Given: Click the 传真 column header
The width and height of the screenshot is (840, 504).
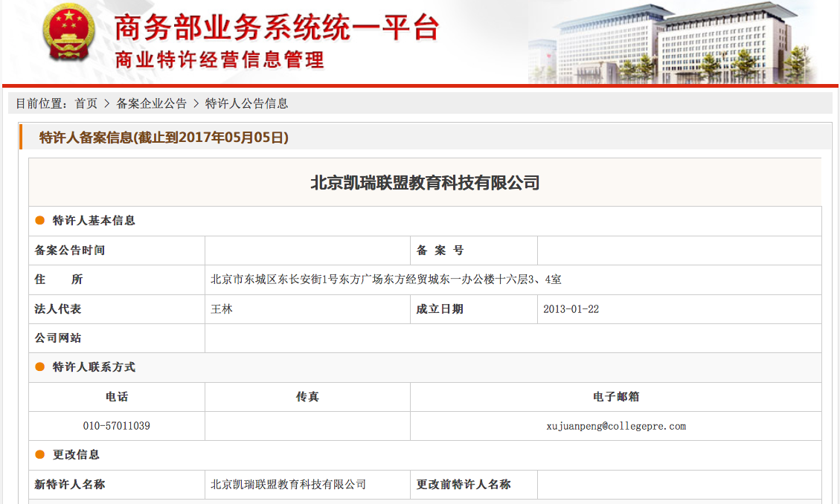Looking at the screenshot, I should point(307,397).
